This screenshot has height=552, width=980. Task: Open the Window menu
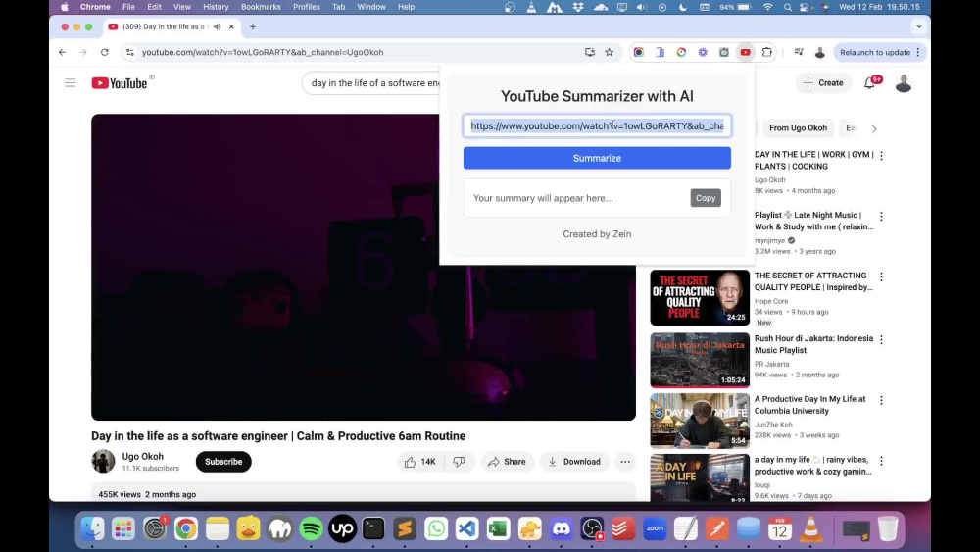371,7
